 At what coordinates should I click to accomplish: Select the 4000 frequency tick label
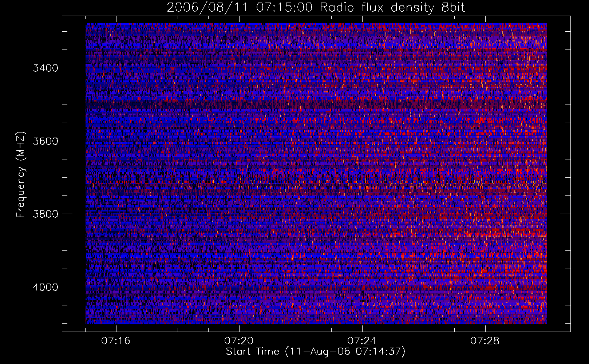(x=46, y=287)
